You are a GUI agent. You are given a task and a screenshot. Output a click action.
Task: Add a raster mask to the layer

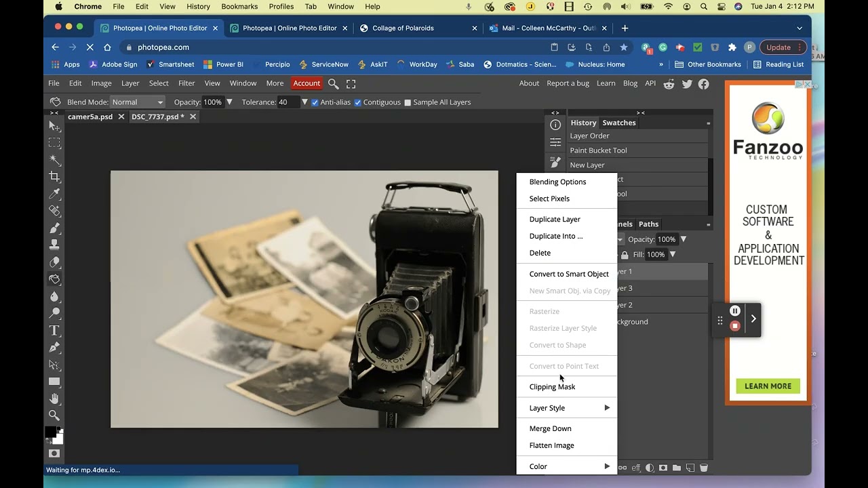663,468
